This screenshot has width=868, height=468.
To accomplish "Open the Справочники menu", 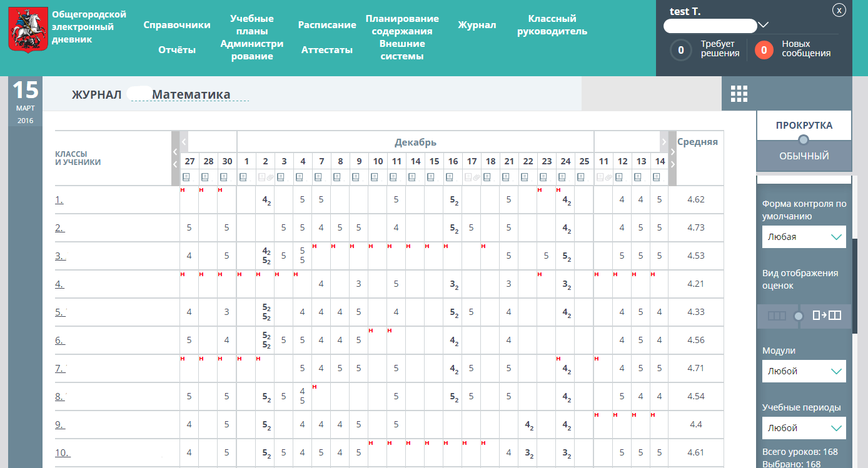I will (x=177, y=25).
